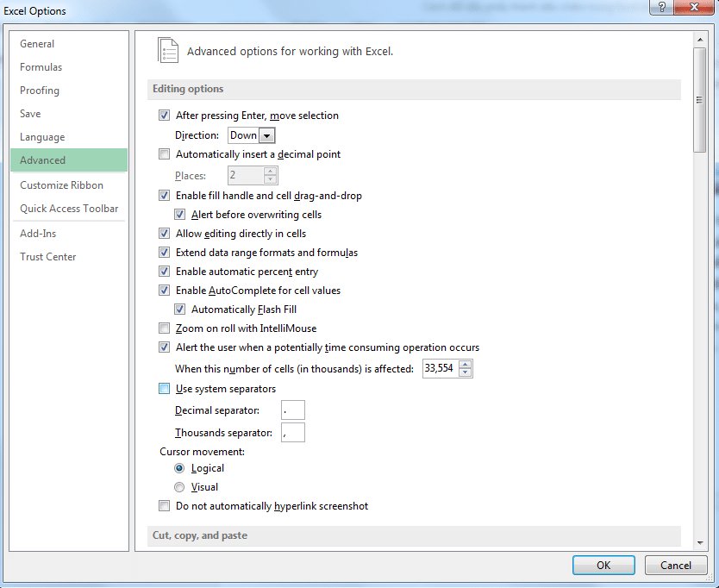
Task: Open Quick Access Toolbar settings
Action: click(69, 209)
